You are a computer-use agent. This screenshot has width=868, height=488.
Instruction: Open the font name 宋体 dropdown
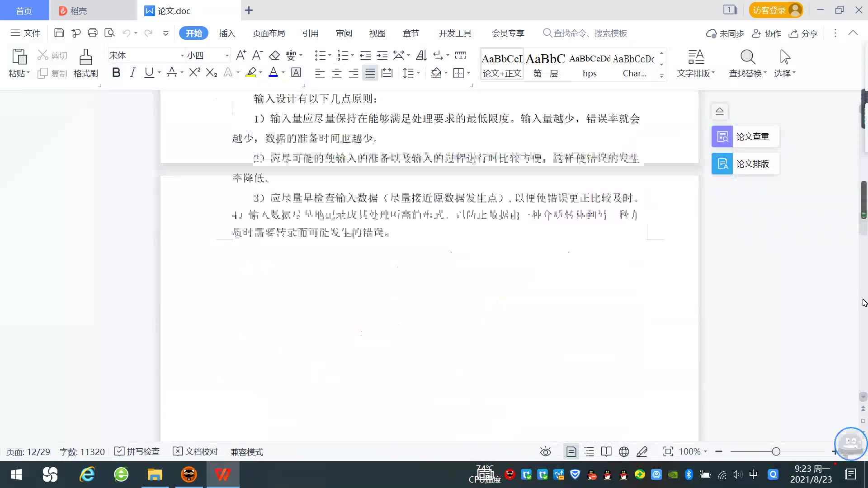(182, 56)
